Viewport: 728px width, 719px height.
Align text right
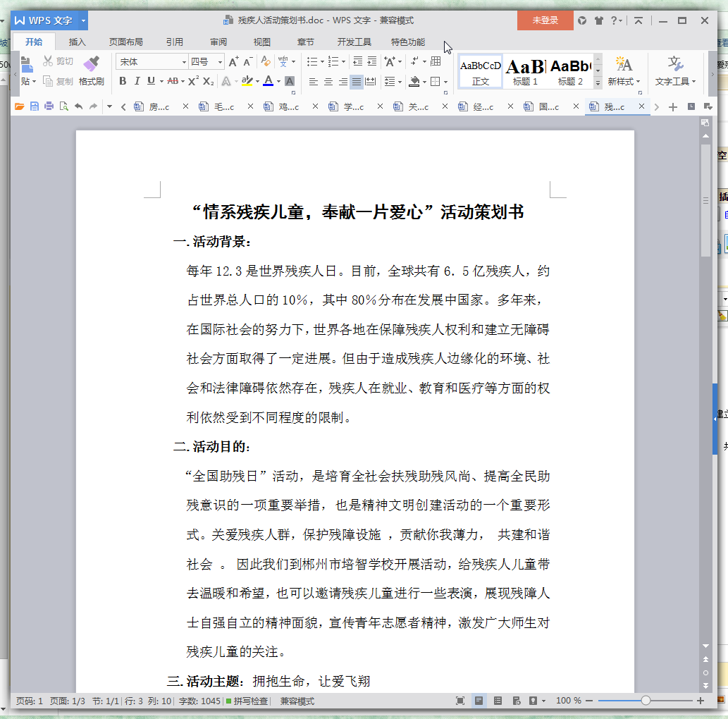pyautogui.click(x=343, y=82)
